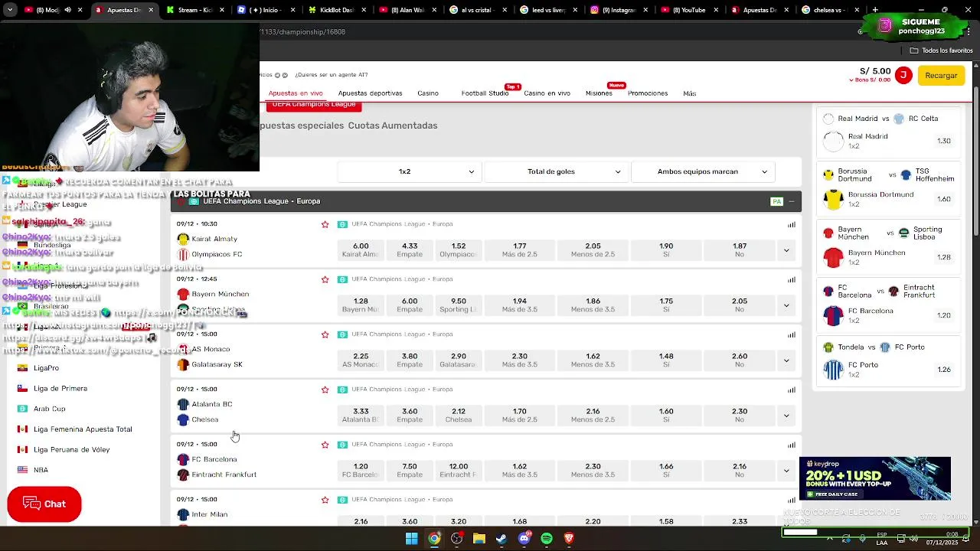This screenshot has width=980, height=551.
Task: Bet Más de 3.5 at 2.30 Monaco match
Action: (x=520, y=360)
